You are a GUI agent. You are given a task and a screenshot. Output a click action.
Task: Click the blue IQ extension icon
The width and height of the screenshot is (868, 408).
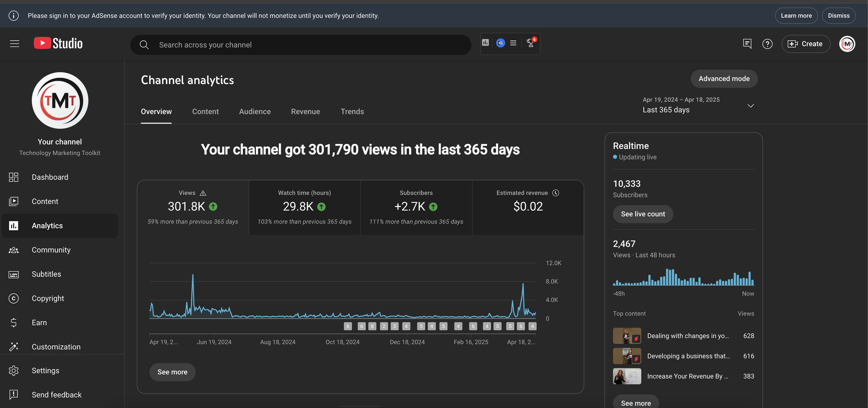coord(500,43)
